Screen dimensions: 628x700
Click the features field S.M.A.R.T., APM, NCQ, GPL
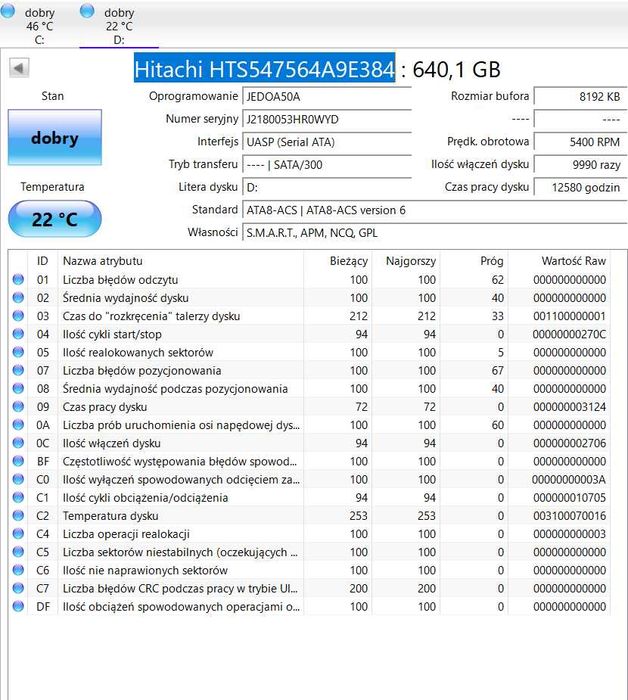click(x=434, y=233)
